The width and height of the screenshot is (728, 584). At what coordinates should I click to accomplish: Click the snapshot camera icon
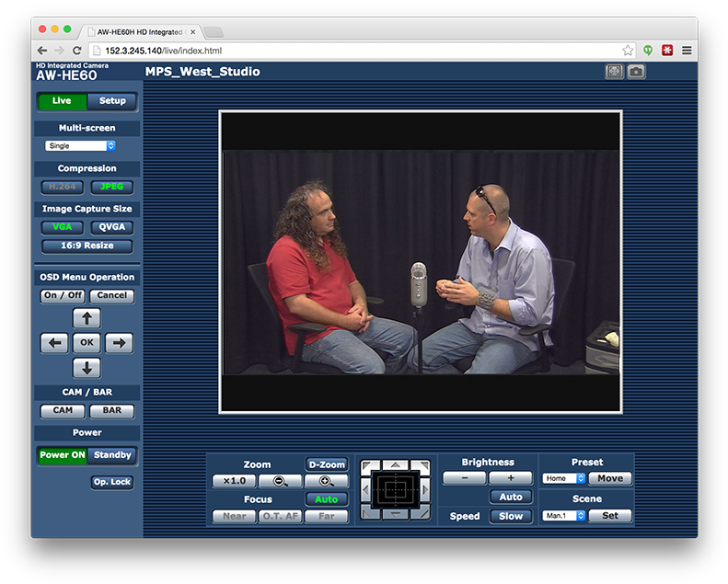click(x=636, y=72)
